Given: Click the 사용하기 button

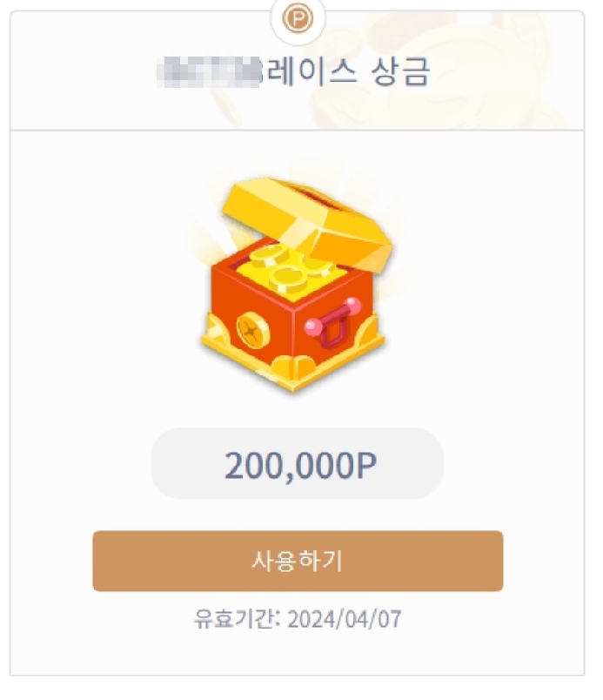Looking at the screenshot, I should tap(298, 561).
